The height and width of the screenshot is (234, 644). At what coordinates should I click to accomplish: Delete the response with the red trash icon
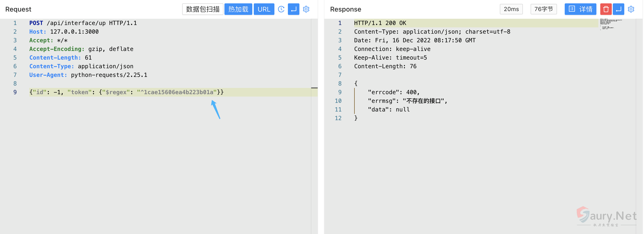606,9
